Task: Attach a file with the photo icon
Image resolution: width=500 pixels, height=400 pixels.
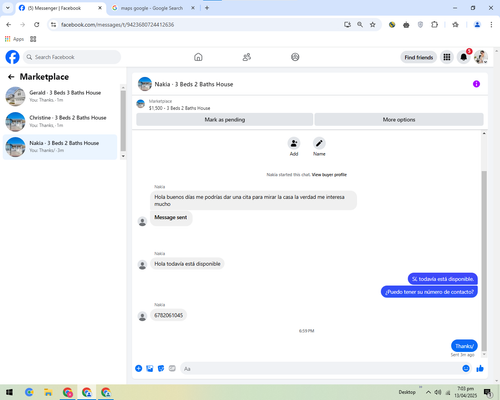Action: click(x=150, y=368)
